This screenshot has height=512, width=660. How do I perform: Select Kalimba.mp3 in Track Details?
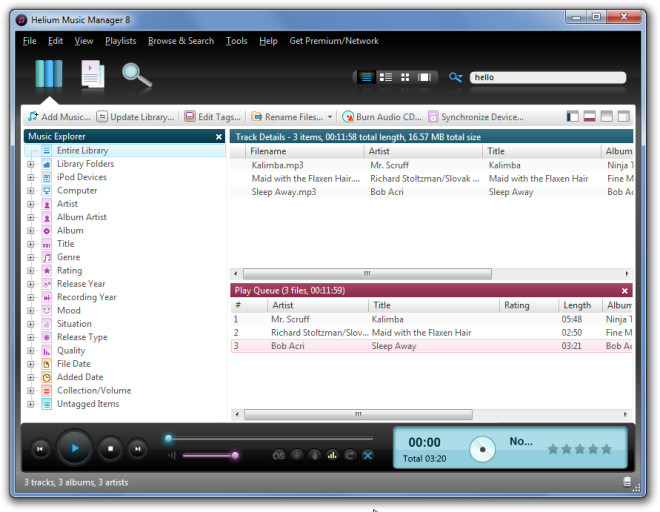tap(277, 165)
